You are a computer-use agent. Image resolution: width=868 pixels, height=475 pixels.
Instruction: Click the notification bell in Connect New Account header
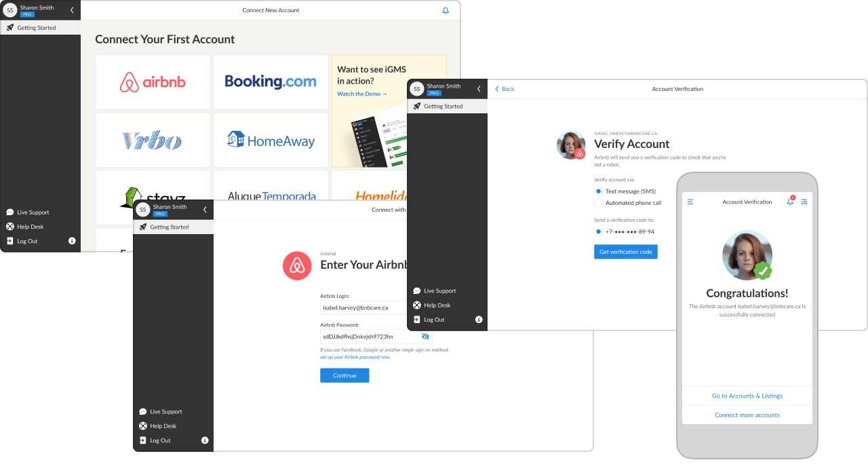click(446, 11)
